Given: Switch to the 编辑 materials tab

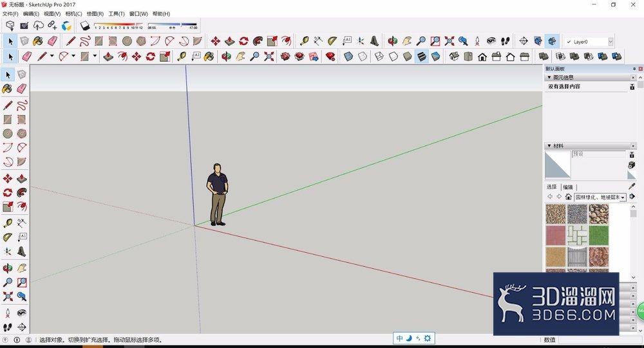Looking at the screenshot, I should click(568, 187).
